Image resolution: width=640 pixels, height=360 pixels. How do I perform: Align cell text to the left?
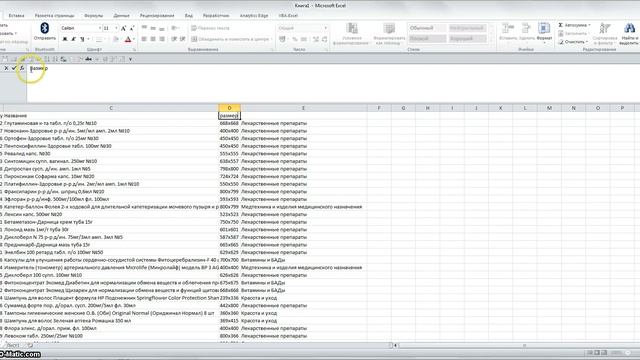point(144,39)
